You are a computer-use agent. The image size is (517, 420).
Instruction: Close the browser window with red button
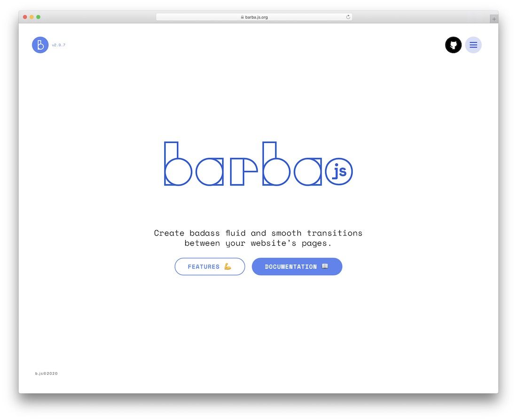[x=25, y=17]
